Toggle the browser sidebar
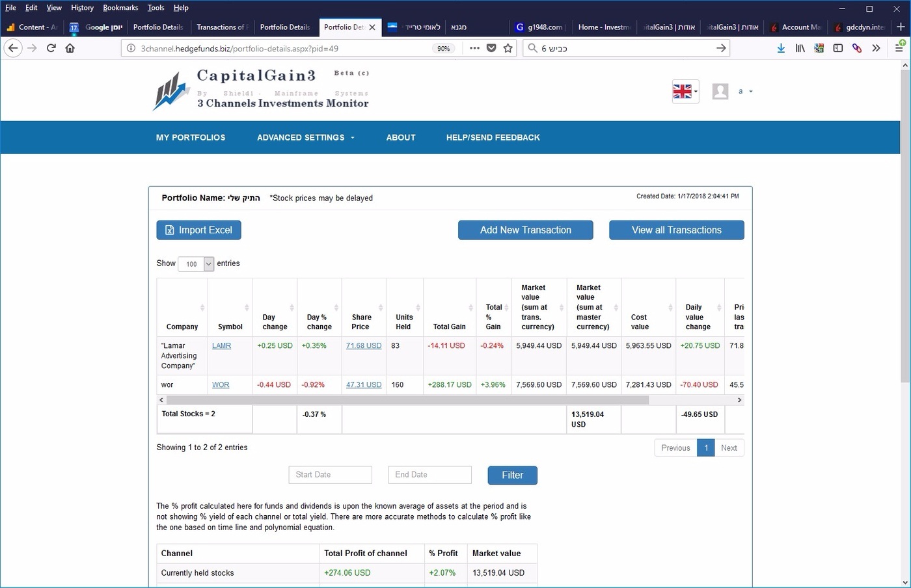911x588 pixels. coord(838,48)
